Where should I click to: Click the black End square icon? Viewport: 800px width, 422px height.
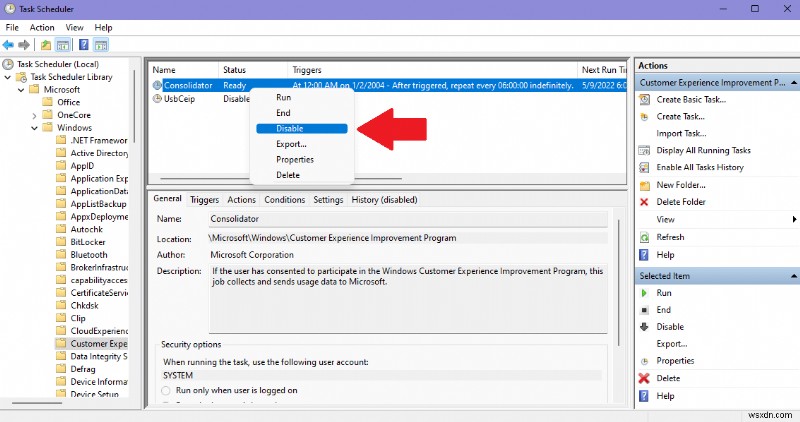point(644,310)
